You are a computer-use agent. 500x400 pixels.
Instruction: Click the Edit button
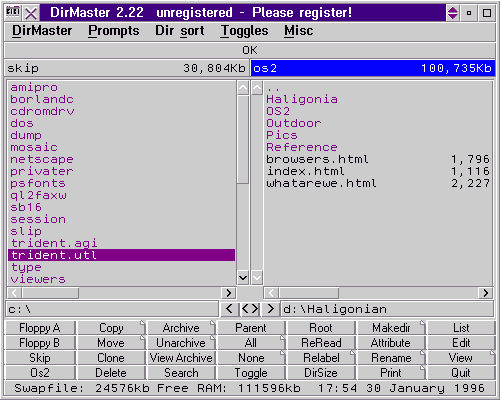tap(461, 343)
